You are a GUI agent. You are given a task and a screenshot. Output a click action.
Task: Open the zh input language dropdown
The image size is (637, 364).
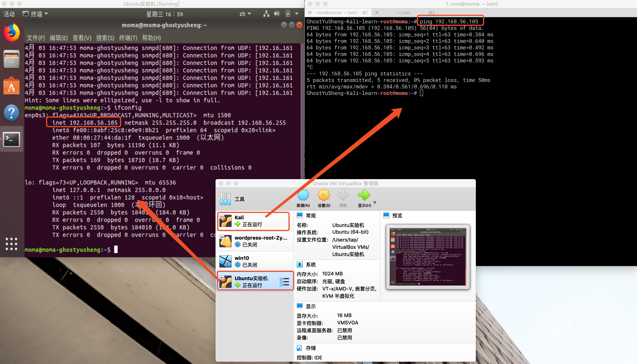click(245, 14)
